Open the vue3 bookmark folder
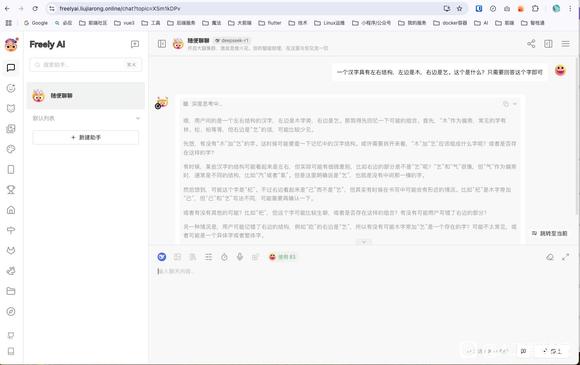This screenshot has width=580, height=365. (x=124, y=23)
